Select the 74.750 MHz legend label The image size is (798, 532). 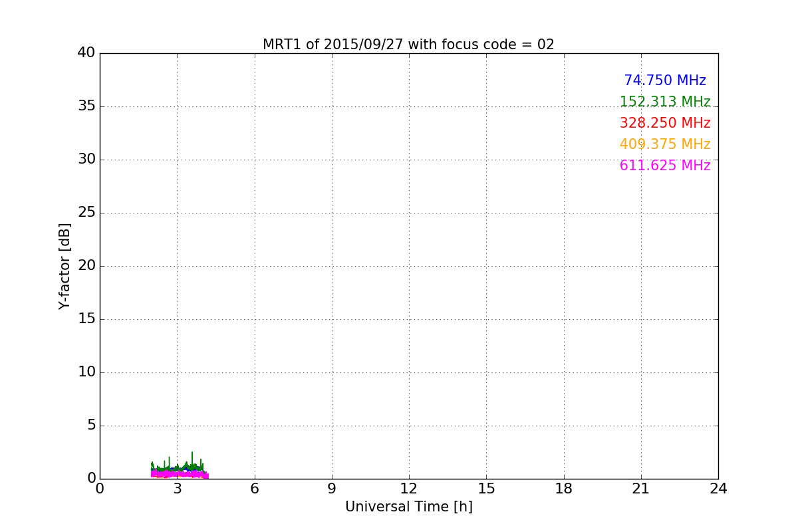[x=665, y=80]
